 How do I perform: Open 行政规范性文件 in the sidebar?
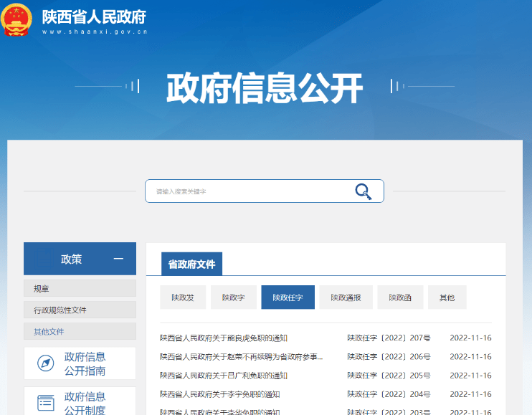tap(80, 310)
